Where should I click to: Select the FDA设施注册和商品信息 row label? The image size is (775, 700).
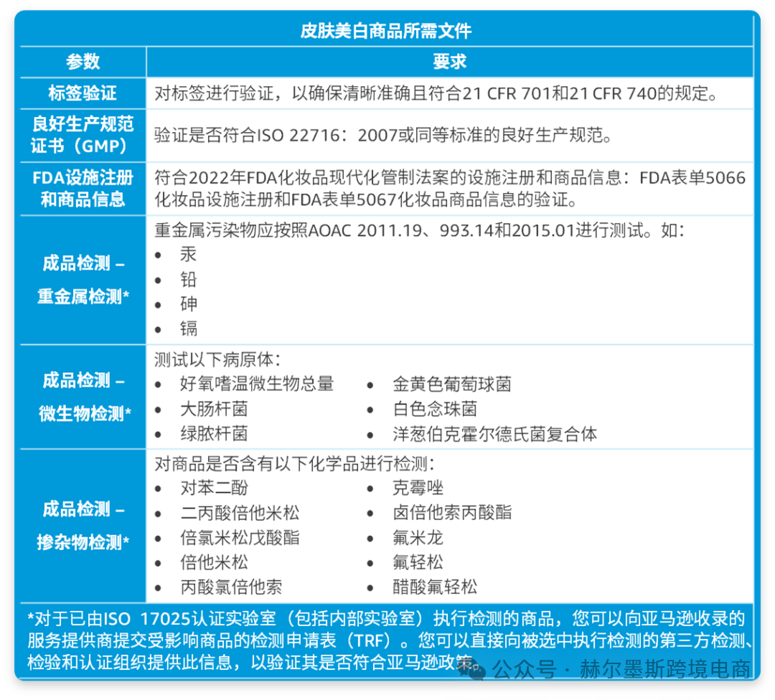(83, 188)
